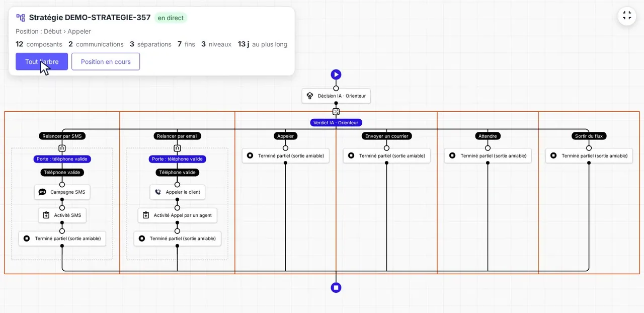Click the 'Position en cours' button
The image size is (644, 313).
(106, 61)
